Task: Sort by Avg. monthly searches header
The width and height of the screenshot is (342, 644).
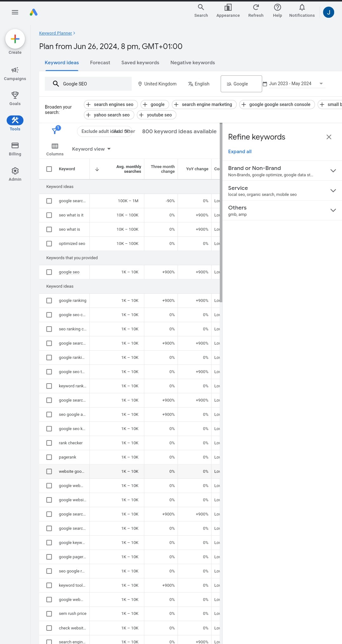Action: (129, 169)
